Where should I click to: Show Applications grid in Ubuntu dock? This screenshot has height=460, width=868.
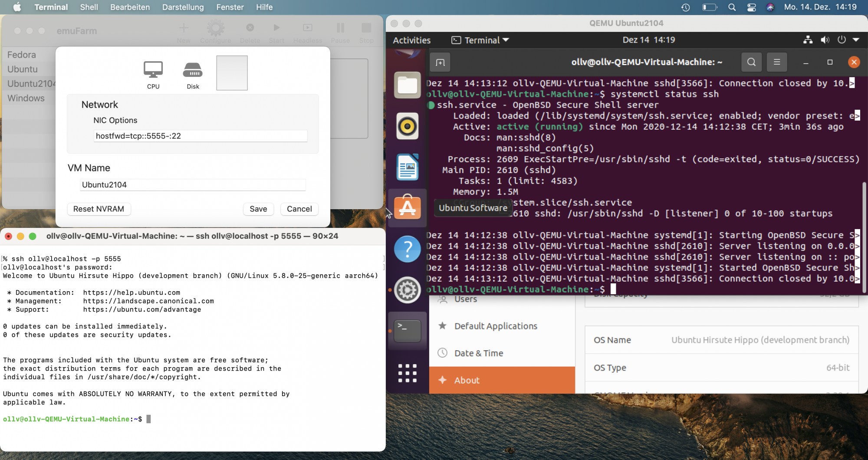tap(407, 373)
